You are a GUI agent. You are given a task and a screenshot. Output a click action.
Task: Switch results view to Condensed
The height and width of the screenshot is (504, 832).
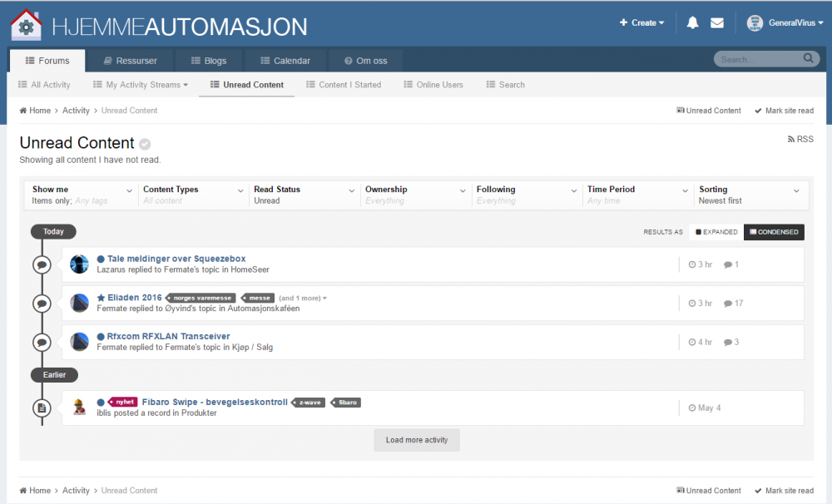coord(774,232)
